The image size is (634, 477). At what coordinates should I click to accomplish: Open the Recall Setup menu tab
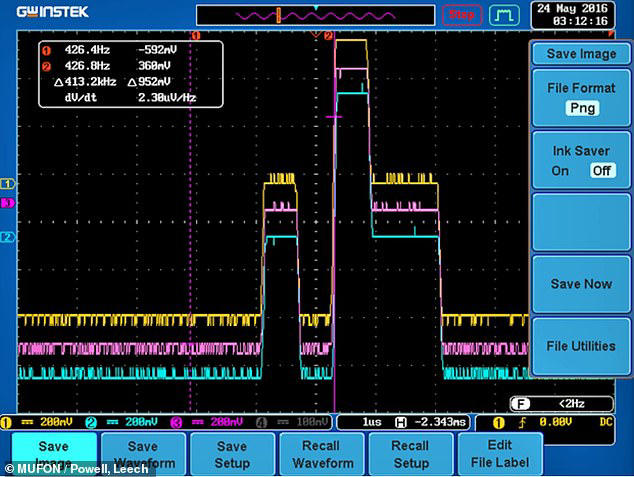pos(411,454)
